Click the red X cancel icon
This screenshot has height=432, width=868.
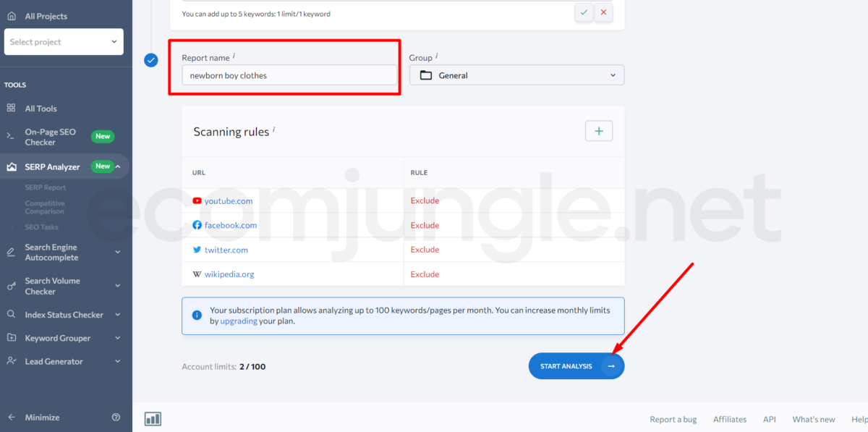click(603, 12)
